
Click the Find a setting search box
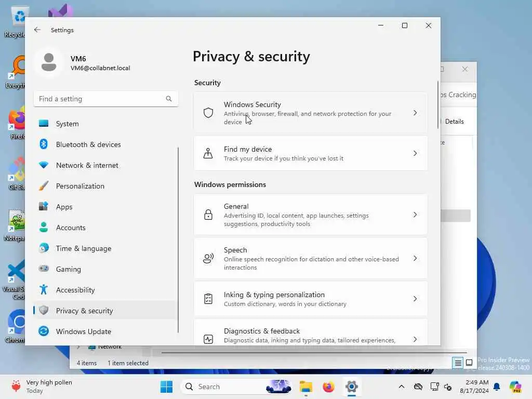pyautogui.click(x=106, y=99)
